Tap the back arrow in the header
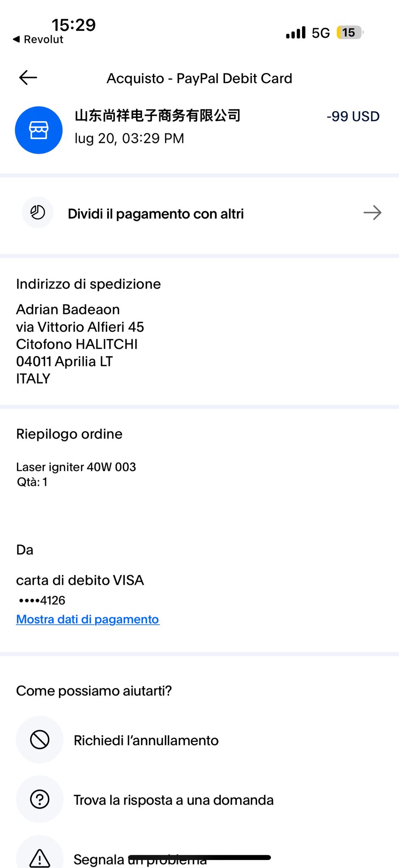Screen dimensions: 399x868 (x=28, y=78)
